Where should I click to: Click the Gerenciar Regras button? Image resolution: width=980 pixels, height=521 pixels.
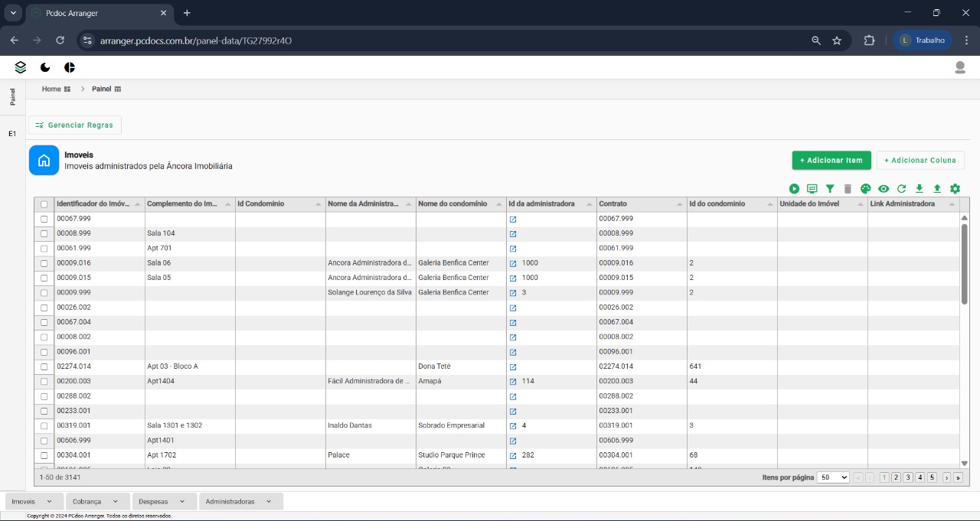74,125
